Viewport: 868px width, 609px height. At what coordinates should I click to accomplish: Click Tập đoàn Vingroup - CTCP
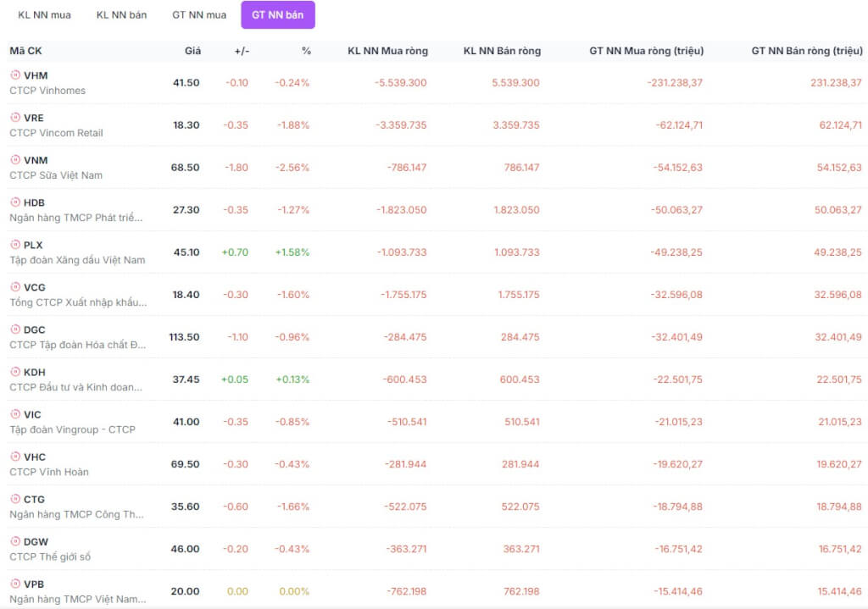pyautogui.click(x=73, y=429)
